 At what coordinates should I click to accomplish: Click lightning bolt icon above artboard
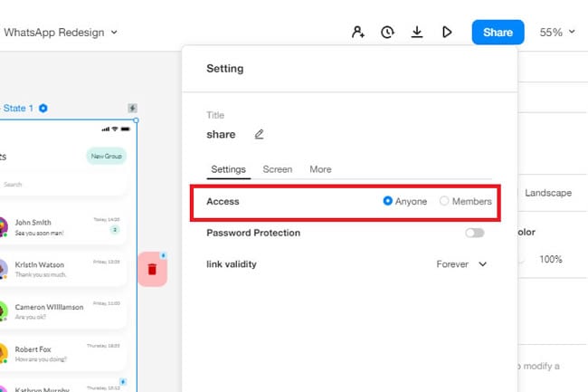(132, 108)
